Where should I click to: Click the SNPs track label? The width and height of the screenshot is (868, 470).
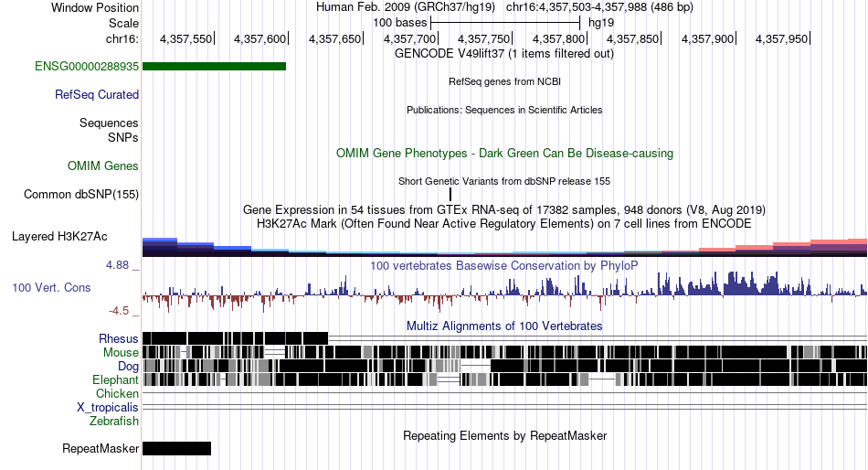click(123, 137)
